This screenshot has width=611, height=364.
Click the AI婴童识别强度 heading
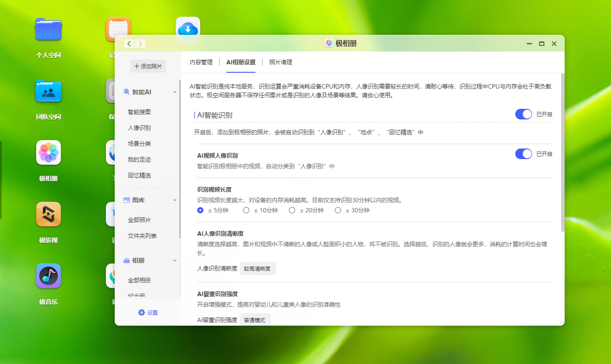click(x=217, y=294)
